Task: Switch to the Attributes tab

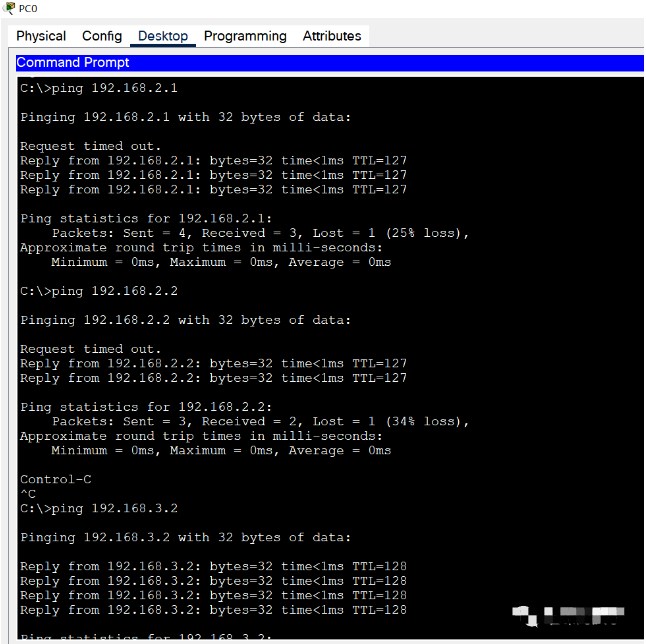Action: tap(332, 36)
